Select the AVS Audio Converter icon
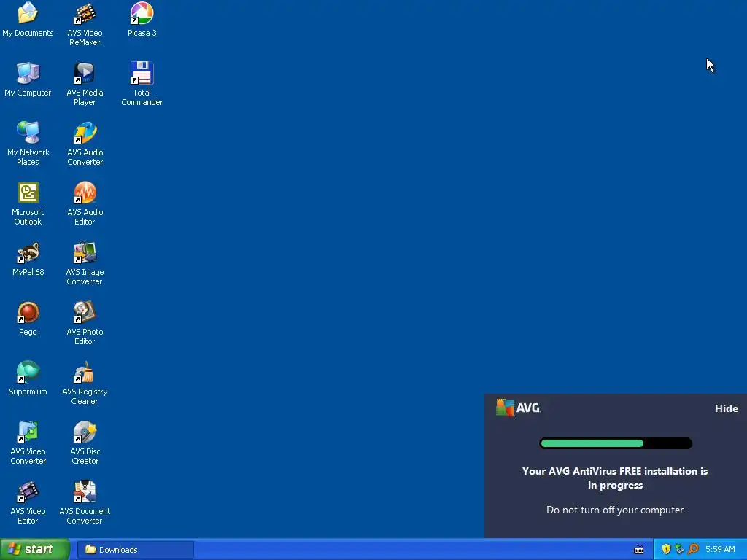 [85, 144]
